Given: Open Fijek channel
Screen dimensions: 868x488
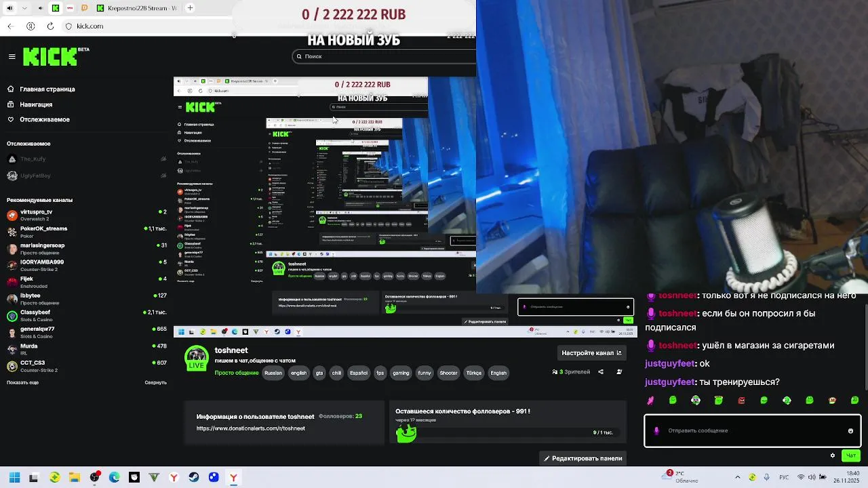Looking at the screenshot, I should coord(86,282).
